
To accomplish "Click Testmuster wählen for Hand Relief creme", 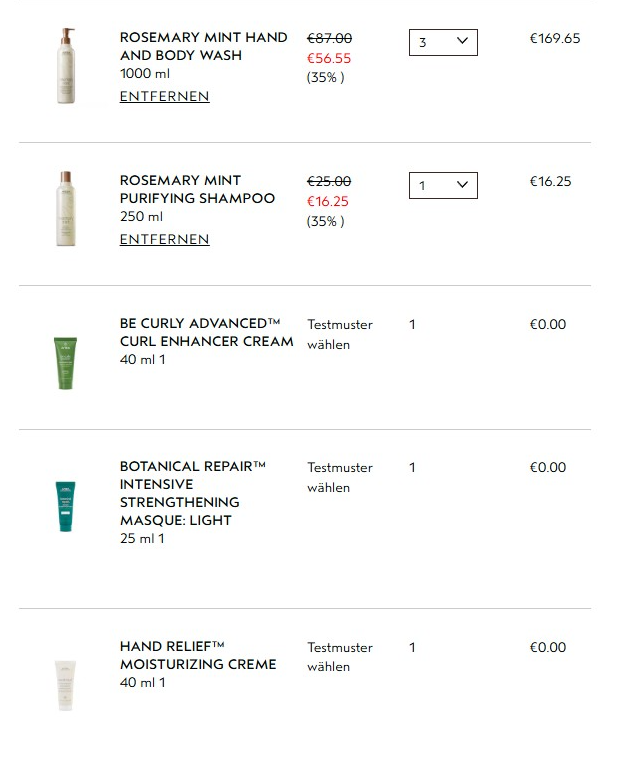I will point(339,657).
